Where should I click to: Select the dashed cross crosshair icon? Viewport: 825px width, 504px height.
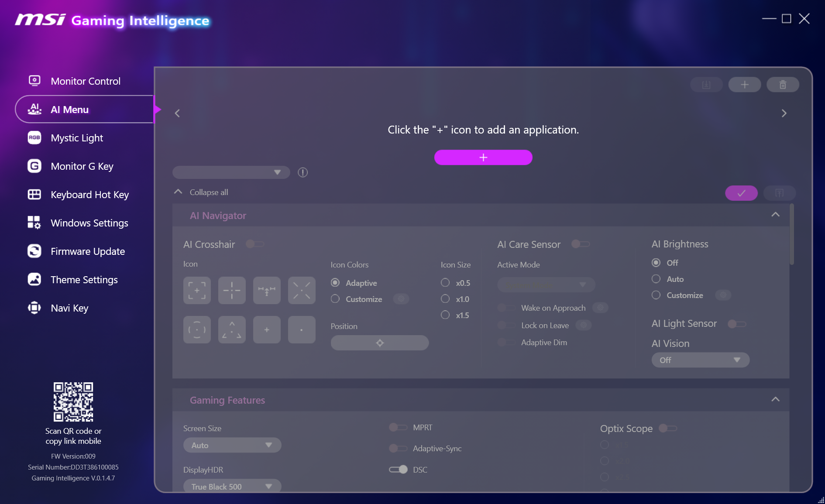[x=232, y=290]
